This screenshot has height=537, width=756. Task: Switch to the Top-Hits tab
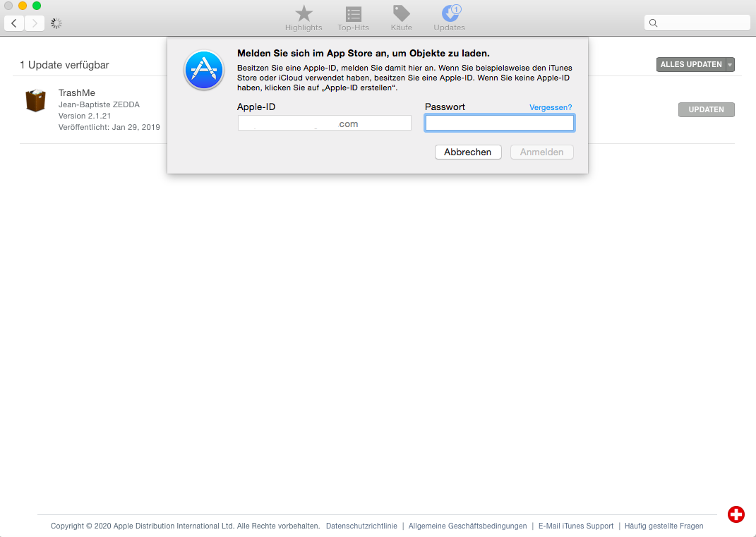click(x=353, y=18)
